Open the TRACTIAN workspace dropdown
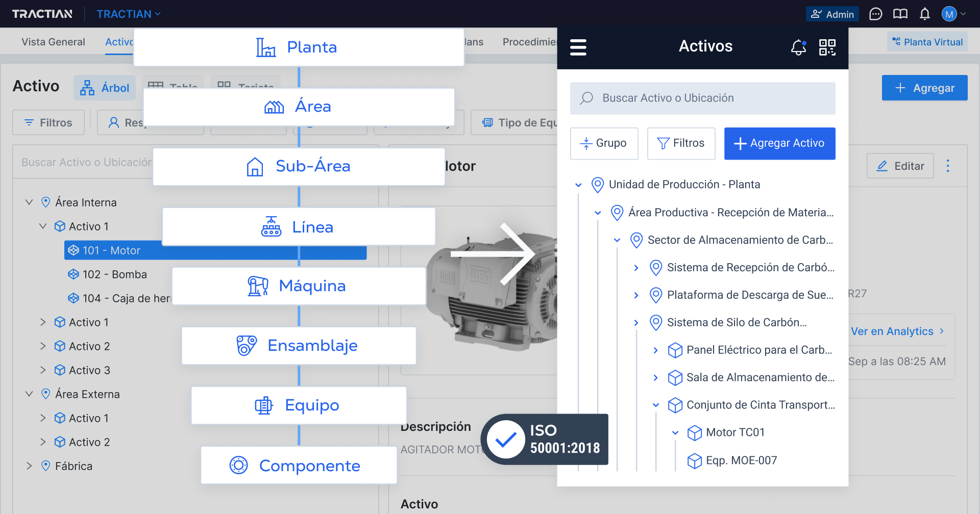 [129, 14]
